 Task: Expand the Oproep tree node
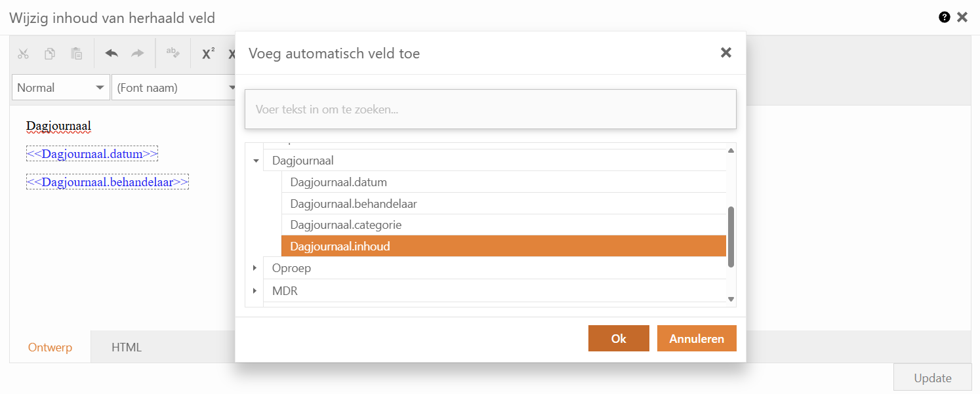coord(255,268)
